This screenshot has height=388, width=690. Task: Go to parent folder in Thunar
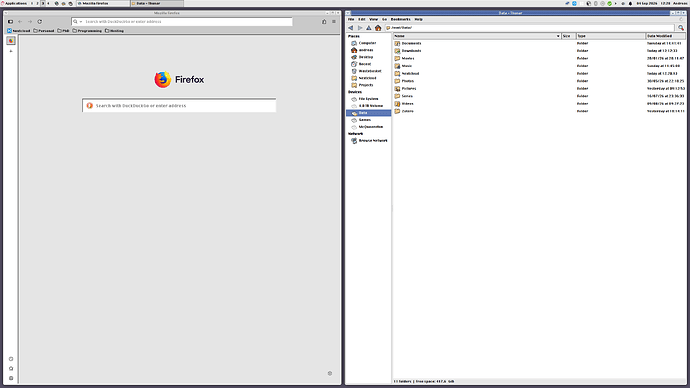(x=369, y=28)
